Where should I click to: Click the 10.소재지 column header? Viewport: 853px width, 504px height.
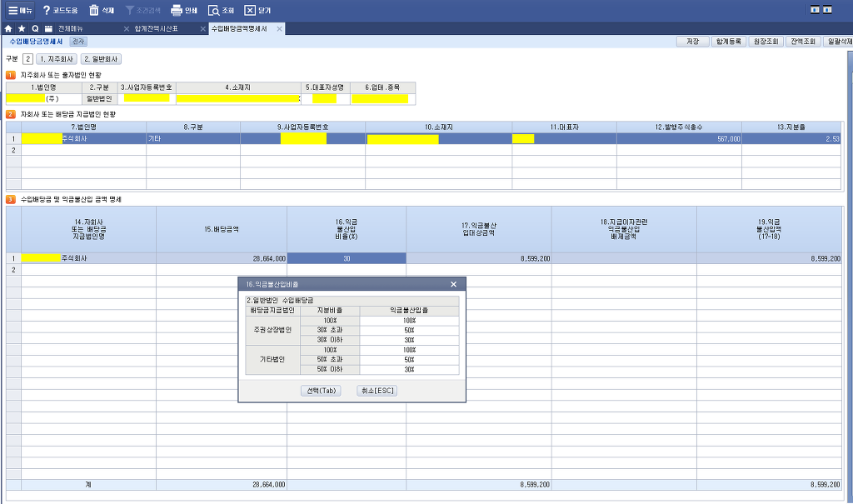coord(438,127)
